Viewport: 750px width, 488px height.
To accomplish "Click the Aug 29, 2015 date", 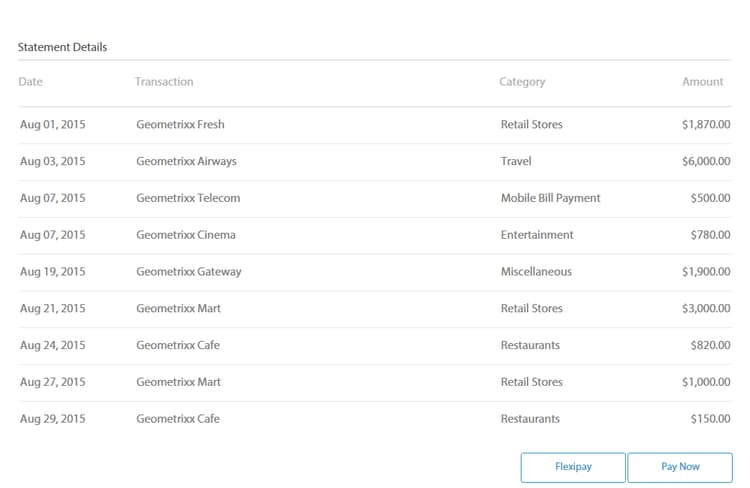I will [53, 419].
